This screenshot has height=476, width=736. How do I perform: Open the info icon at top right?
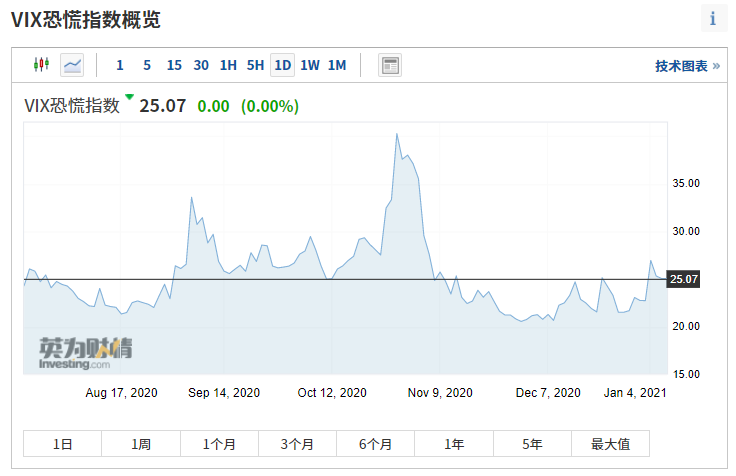[x=712, y=19]
